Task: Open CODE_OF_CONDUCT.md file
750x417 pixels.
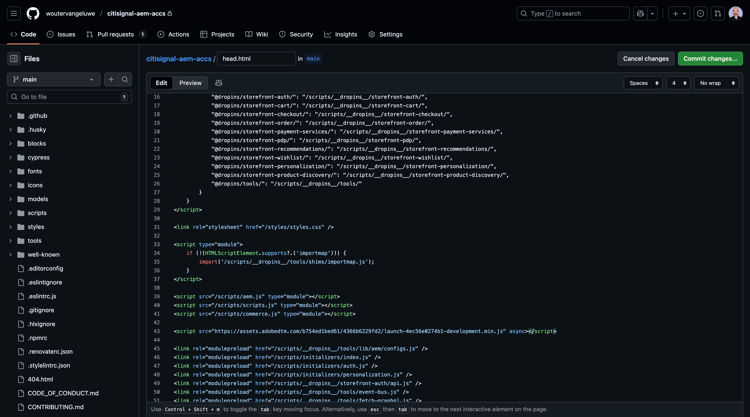Action: pyautogui.click(x=63, y=393)
